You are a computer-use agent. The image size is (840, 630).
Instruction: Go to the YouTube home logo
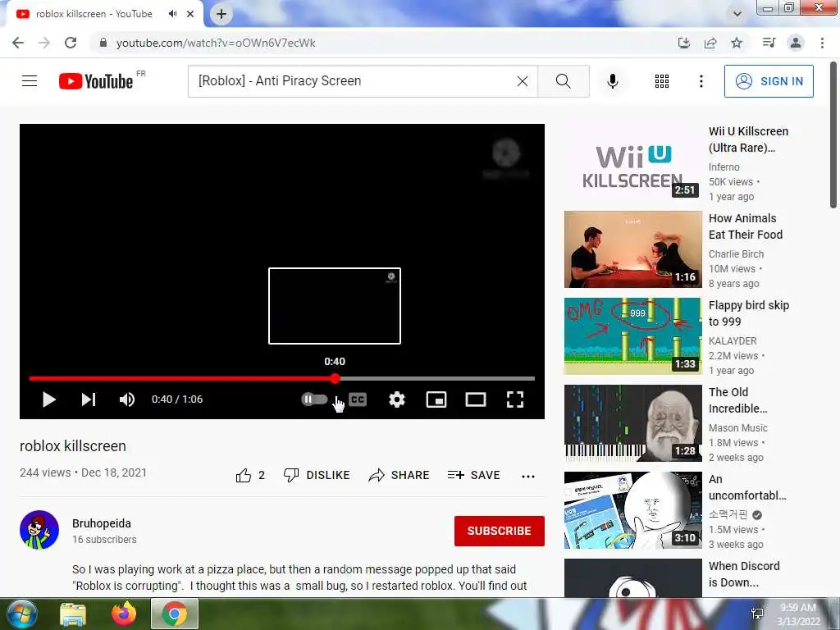click(96, 81)
